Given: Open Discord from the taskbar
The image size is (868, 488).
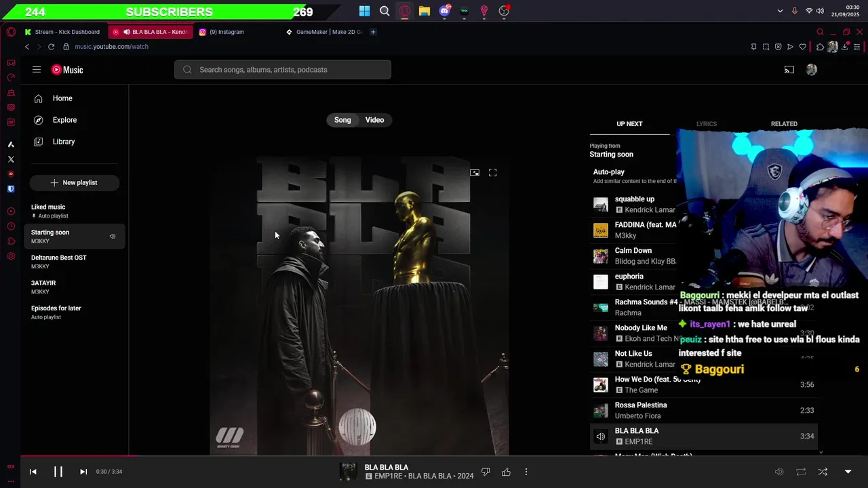Looking at the screenshot, I should (x=444, y=11).
